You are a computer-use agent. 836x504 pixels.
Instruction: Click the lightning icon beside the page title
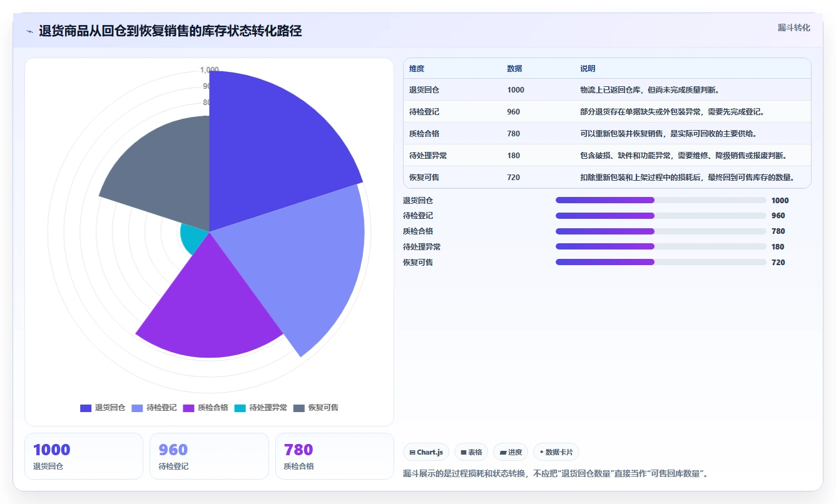click(x=29, y=31)
